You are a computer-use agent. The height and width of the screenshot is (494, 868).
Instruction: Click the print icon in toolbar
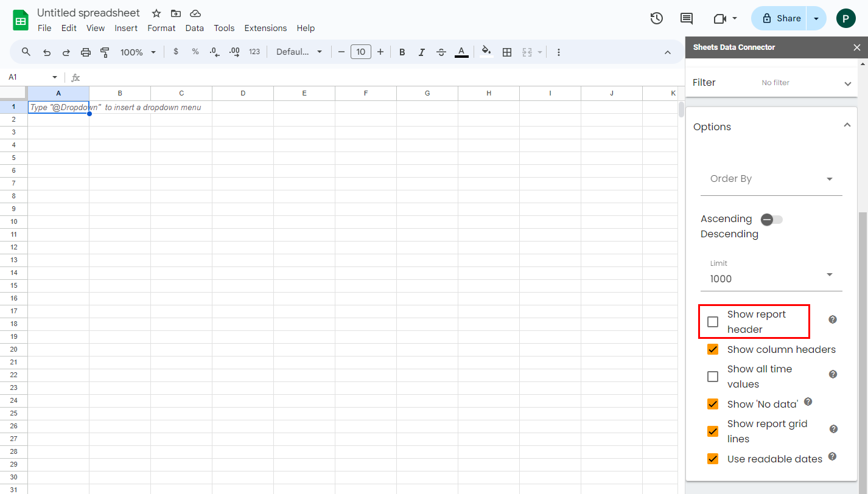(x=86, y=52)
